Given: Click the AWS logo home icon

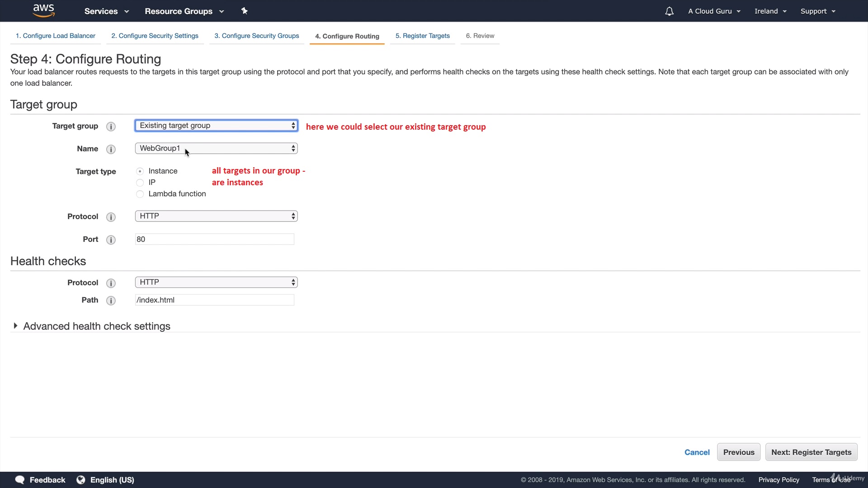Looking at the screenshot, I should pyautogui.click(x=43, y=10).
